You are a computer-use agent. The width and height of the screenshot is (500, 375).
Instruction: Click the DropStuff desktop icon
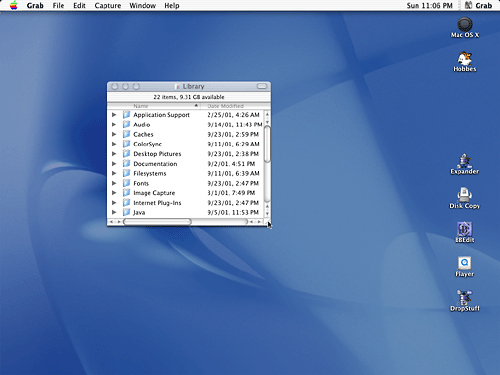pyautogui.click(x=465, y=297)
